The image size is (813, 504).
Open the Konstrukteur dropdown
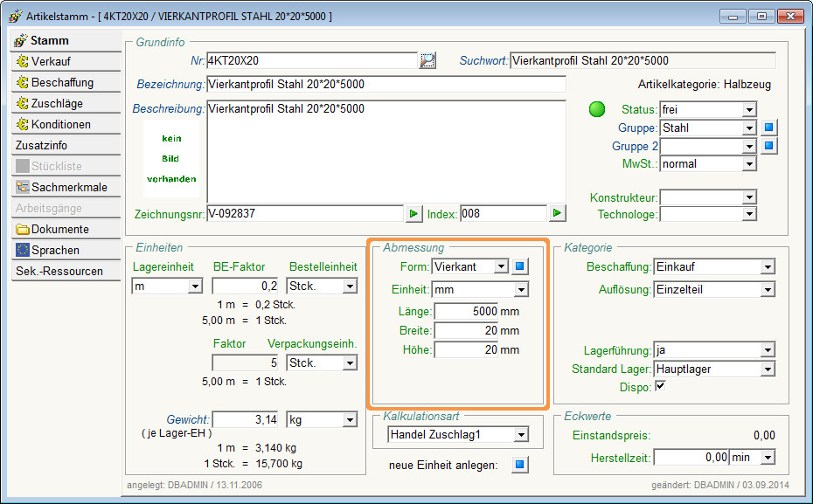point(748,197)
